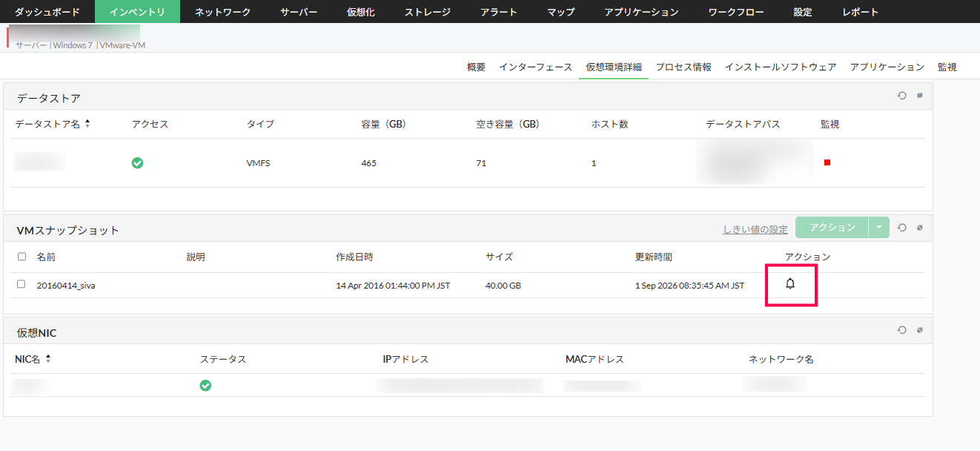Open the ダッシュボード menu
980x451 pixels.
pyautogui.click(x=47, y=12)
